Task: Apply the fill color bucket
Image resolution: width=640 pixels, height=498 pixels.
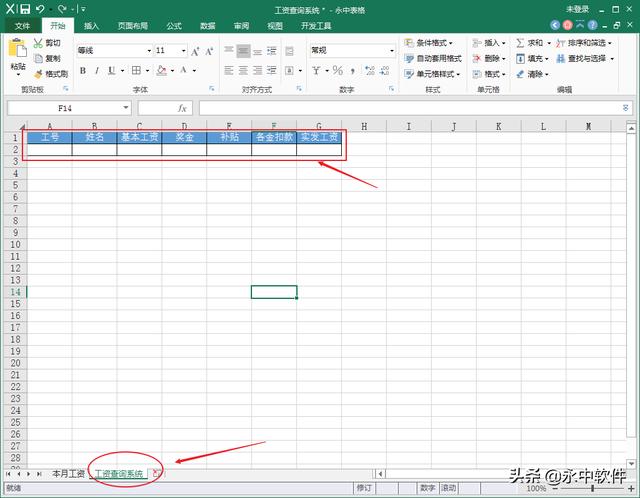Action: point(162,71)
